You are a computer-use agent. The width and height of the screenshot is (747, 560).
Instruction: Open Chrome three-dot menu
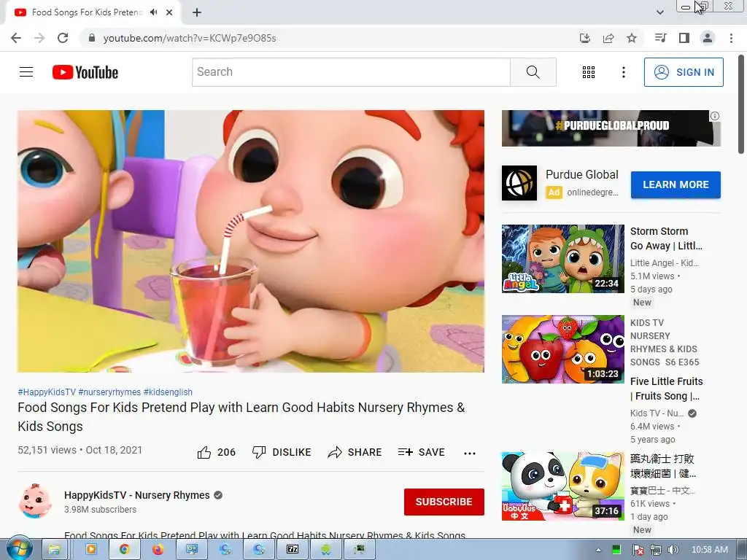click(x=731, y=38)
